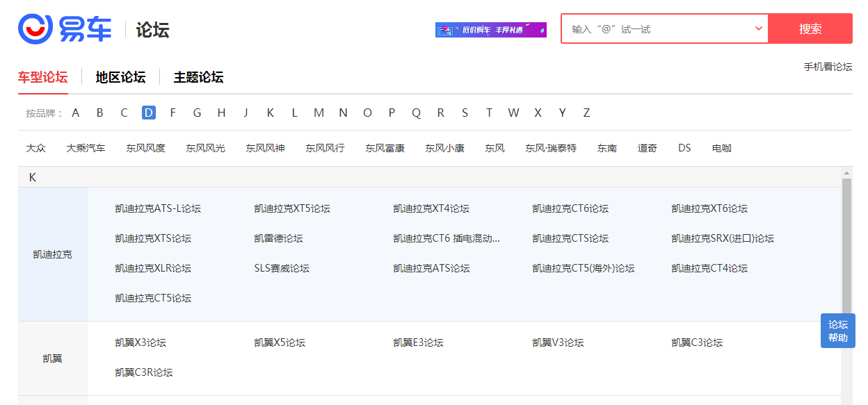This screenshot has height=405, width=868.
Task: Open the 手机看论坛 link
Action: coord(828,67)
